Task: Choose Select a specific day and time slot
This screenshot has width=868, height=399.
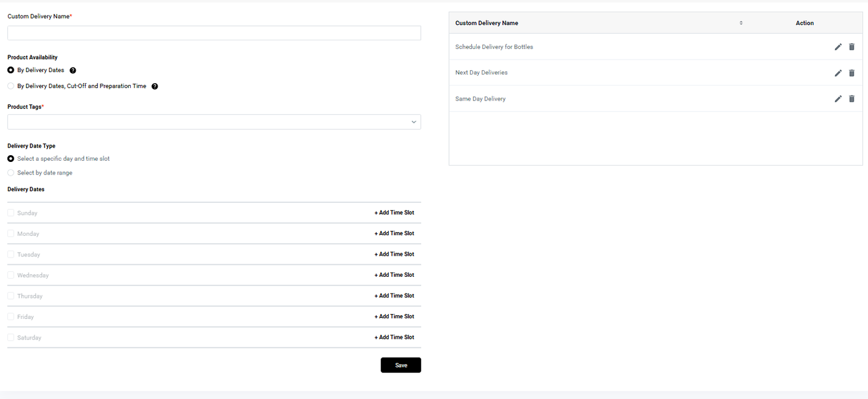Action: coord(11,159)
